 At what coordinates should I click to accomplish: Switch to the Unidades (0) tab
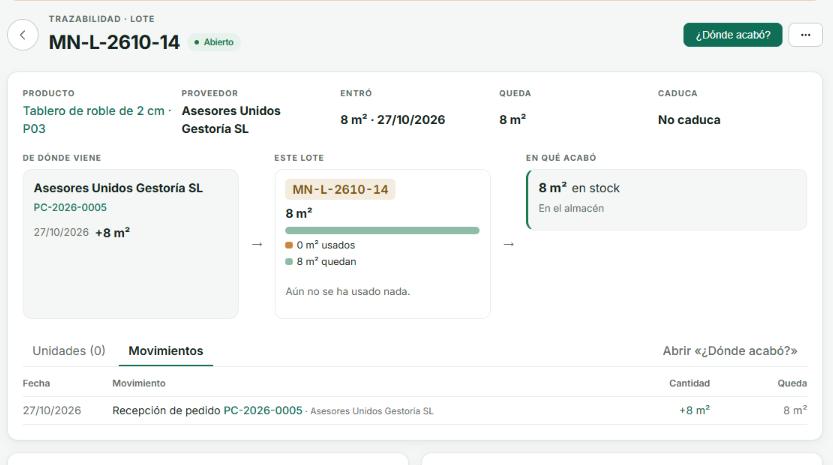coord(69,351)
